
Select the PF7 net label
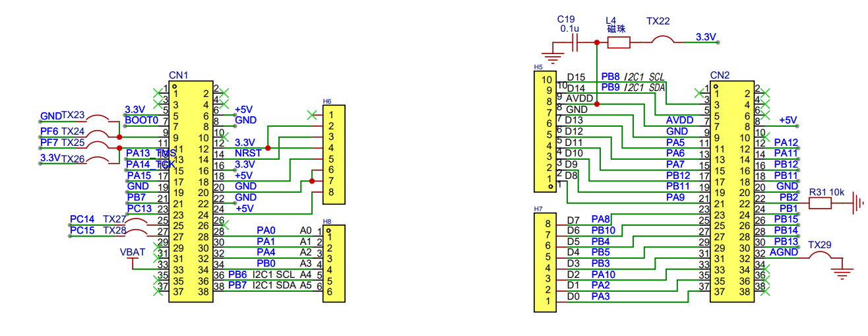pyautogui.click(x=49, y=142)
